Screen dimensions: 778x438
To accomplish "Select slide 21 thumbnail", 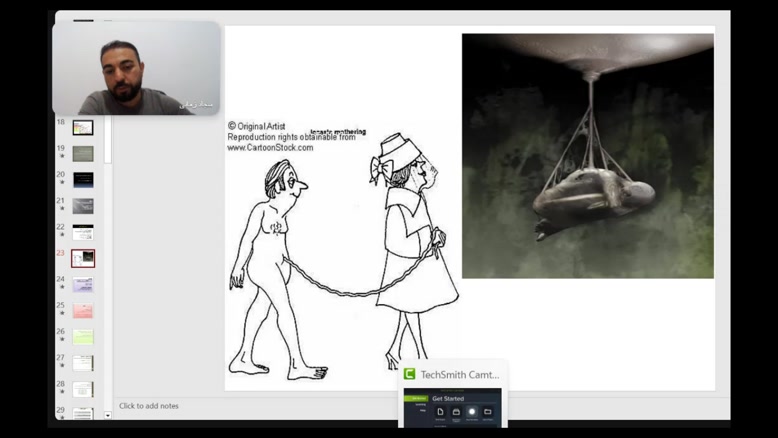I will pyautogui.click(x=83, y=206).
